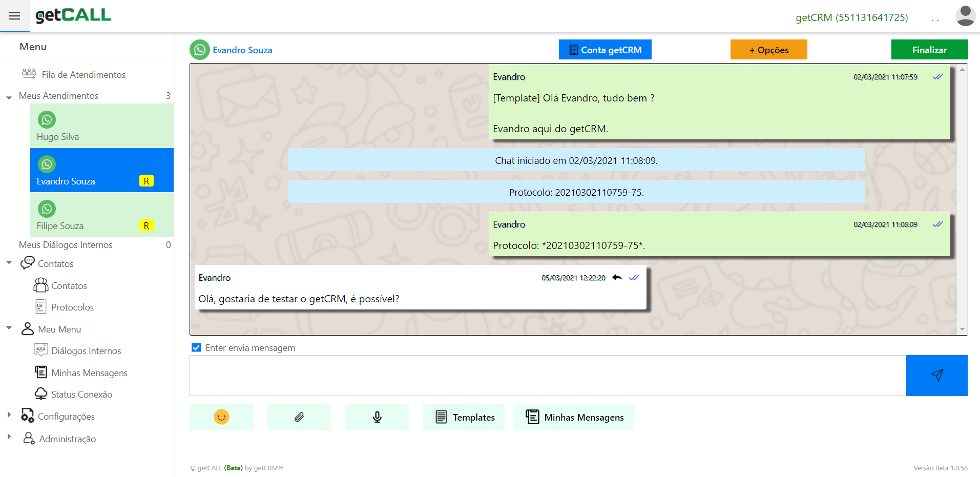Click Minhas Mensagens button below input
This screenshot has width=980, height=477.
click(x=574, y=417)
